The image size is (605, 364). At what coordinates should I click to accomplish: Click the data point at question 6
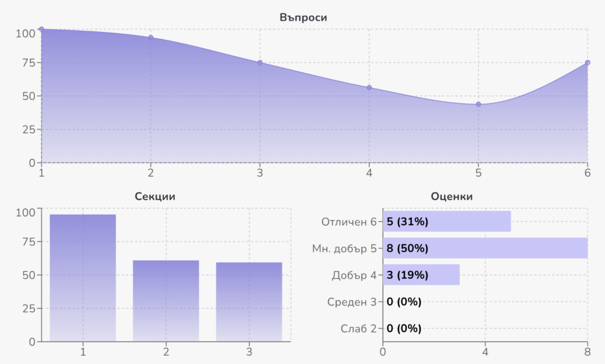587,63
